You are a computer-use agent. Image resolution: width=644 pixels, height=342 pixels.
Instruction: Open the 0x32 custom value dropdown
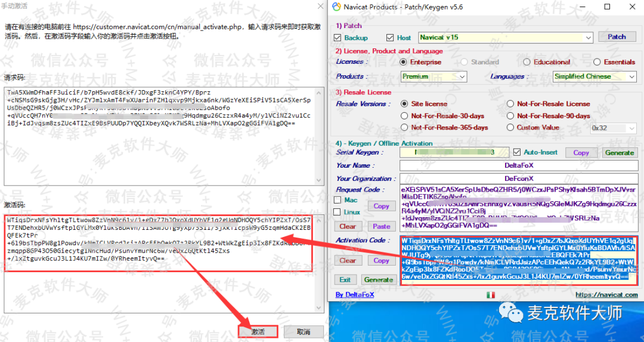pyautogui.click(x=614, y=128)
